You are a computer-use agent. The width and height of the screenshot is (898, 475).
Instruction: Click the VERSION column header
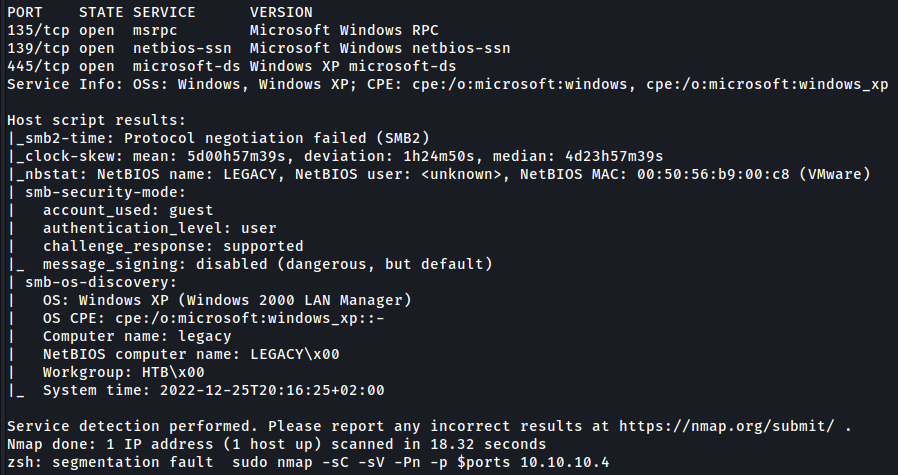point(279,12)
